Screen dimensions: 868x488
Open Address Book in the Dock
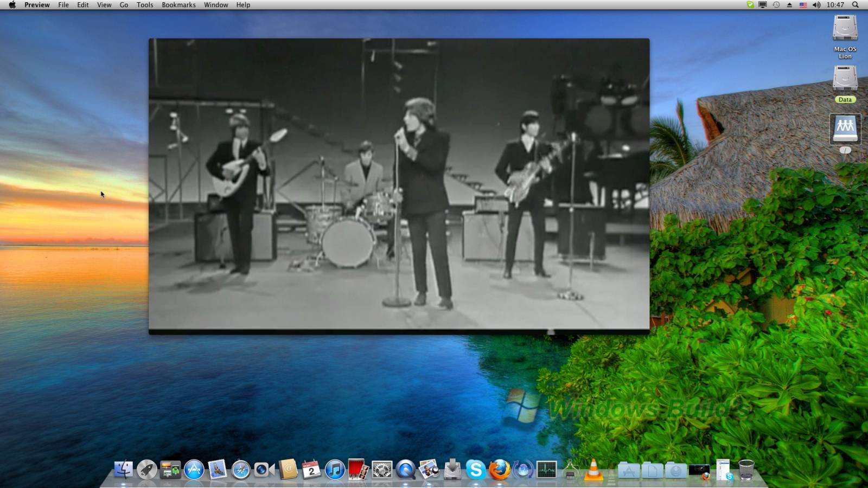288,469
